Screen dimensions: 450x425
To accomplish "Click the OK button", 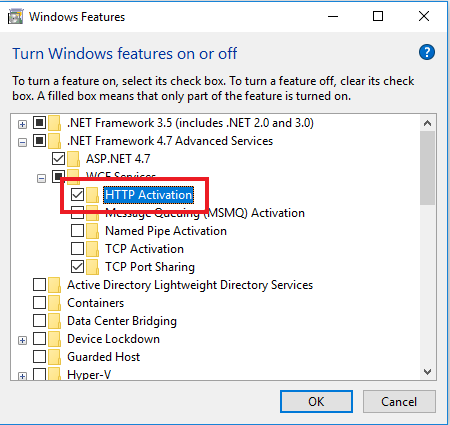I will [x=316, y=402].
